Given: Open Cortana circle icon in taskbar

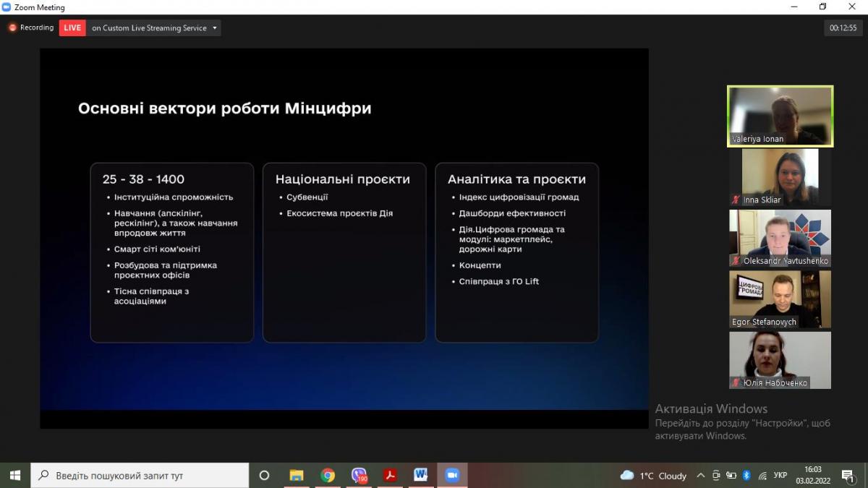Looking at the screenshot, I should (264, 475).
